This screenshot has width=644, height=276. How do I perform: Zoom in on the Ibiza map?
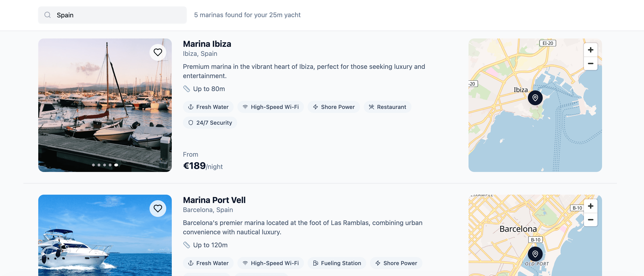tap(590, 50)
